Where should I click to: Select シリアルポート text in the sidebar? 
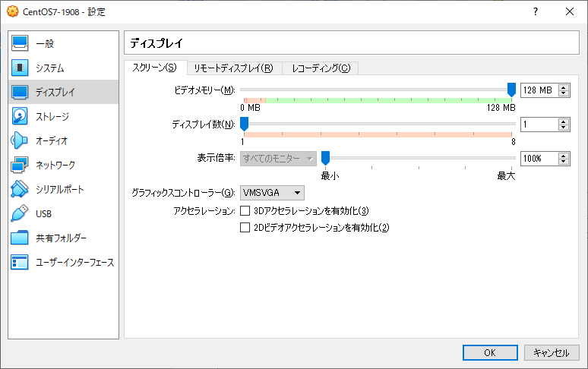tap(59, 189)
